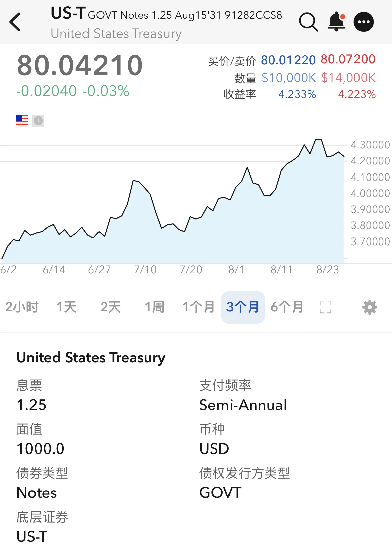Tap the bid price 80.01220
The image size is (392, 556).
(x=288, y=60)
